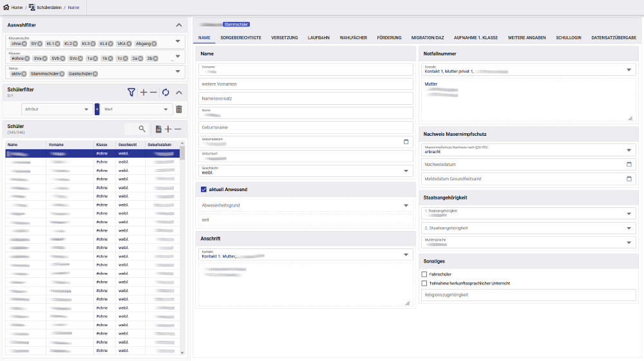Go to Home in the breadcrumb

pyautogui.click(x=13, y=7)
